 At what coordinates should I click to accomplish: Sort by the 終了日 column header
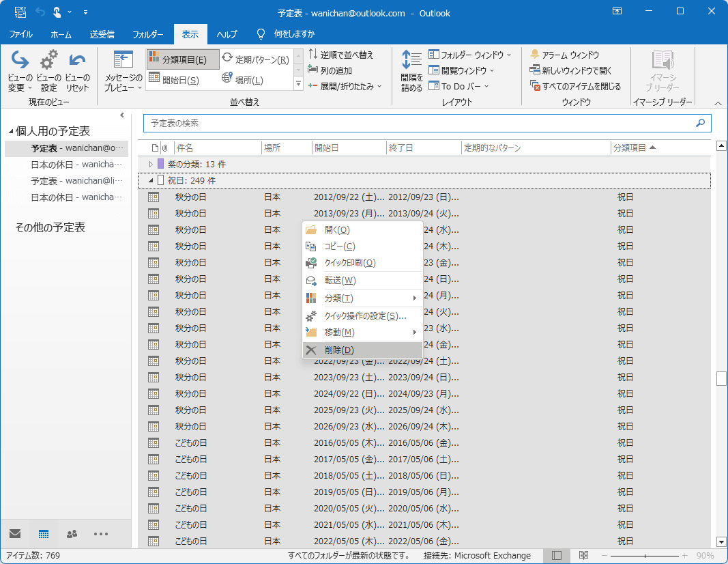click(424, 147)
